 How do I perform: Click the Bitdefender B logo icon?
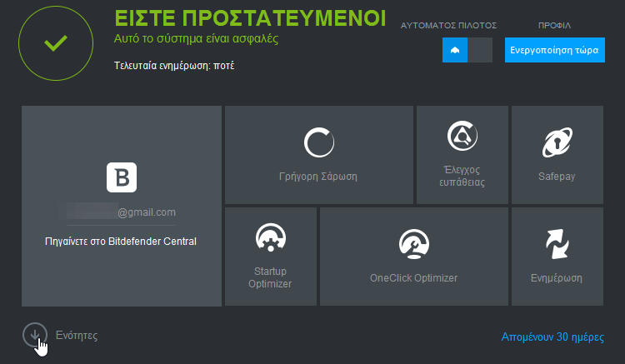[x=122, y=177]
